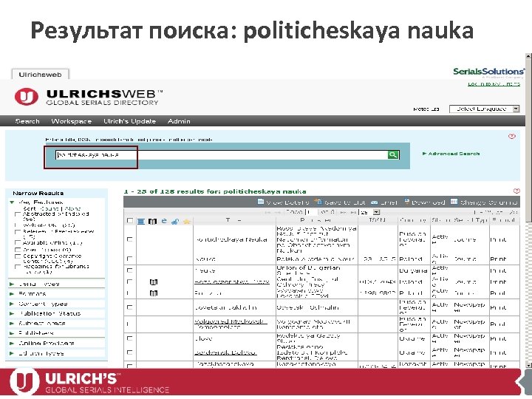Expand the Subject Areas section
The image size is (532, 399).
click(13, 324)
